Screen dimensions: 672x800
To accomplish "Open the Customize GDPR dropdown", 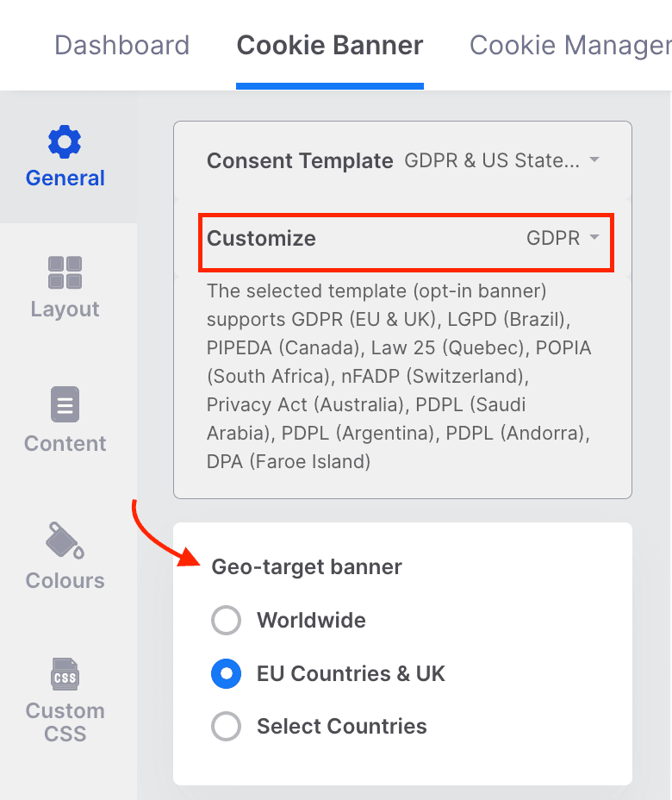I will coord(563,238).
